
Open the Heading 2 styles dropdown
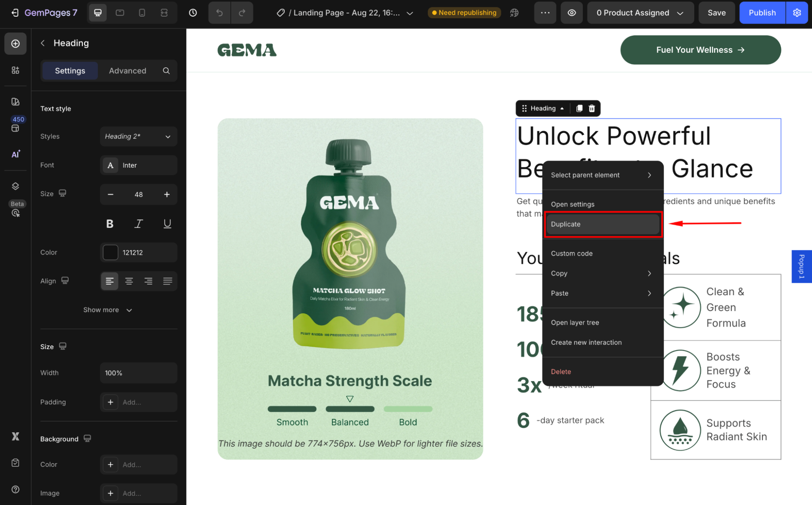point(138,136)
